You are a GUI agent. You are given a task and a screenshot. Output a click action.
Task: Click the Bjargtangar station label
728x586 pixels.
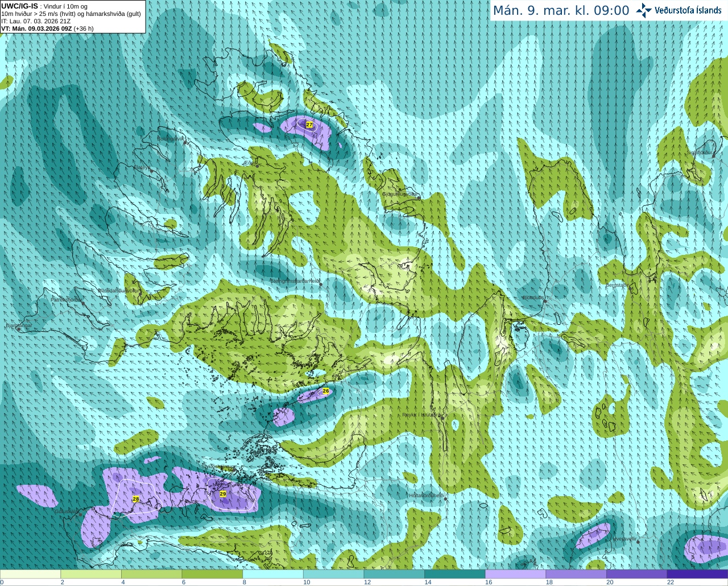19,325
